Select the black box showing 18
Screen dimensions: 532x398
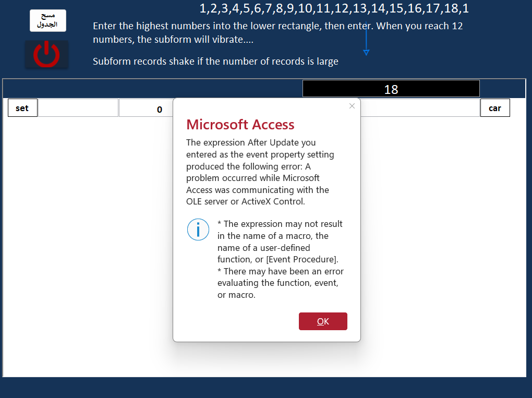pyautogui.click(x=391, y=89)
